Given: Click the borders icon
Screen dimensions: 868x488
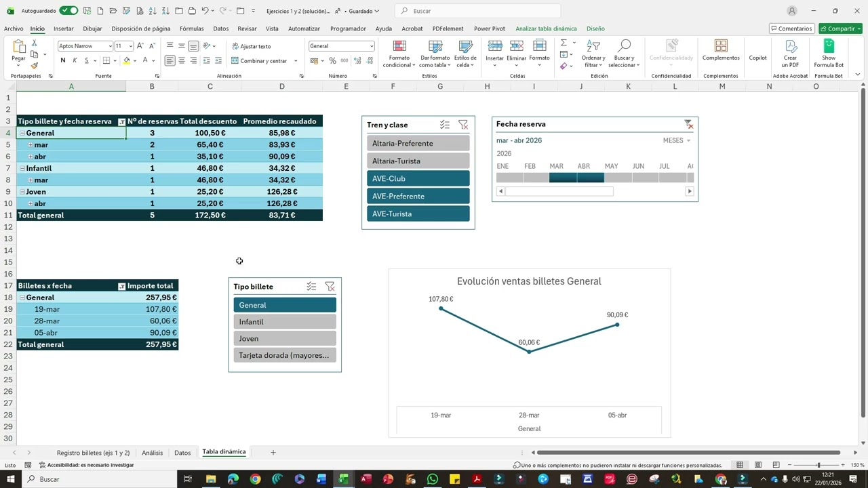Looking at the screenshot, I should point(106,60).
